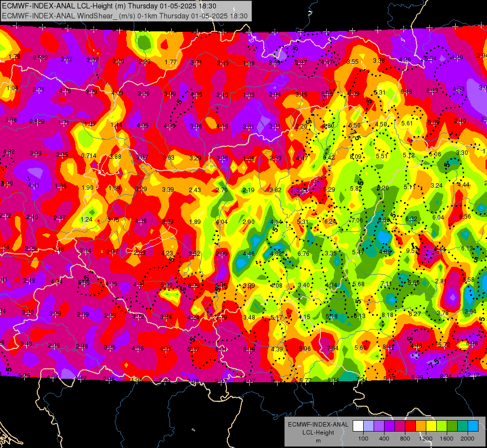The width and height of the screenshot is (487, 448).
Task: Click the legend label 2000
Action: point(468,439)
